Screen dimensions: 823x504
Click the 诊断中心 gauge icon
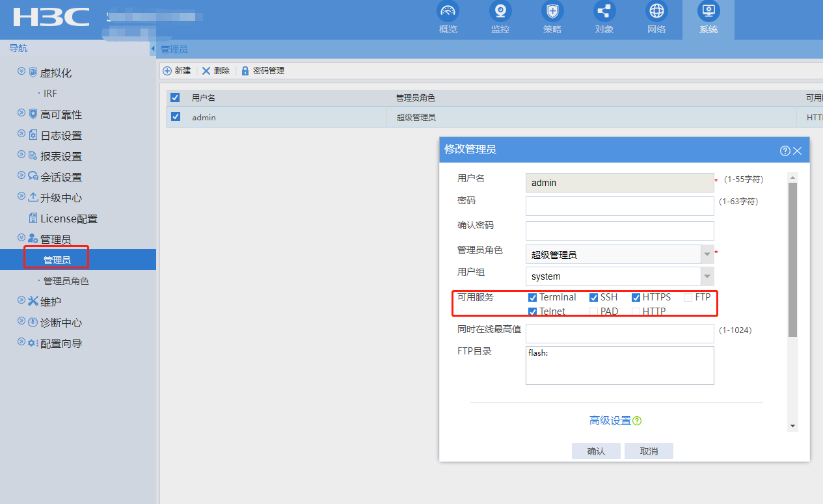click(33, 322)
